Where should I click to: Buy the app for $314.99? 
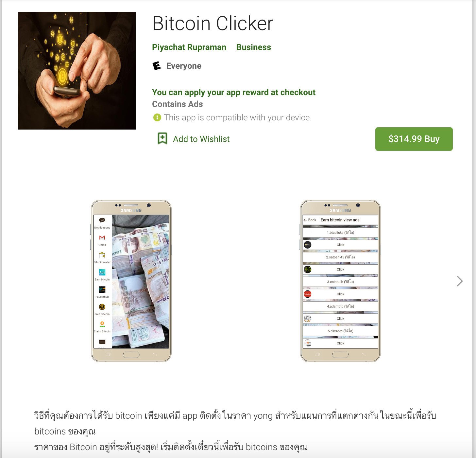click(414, 139)
